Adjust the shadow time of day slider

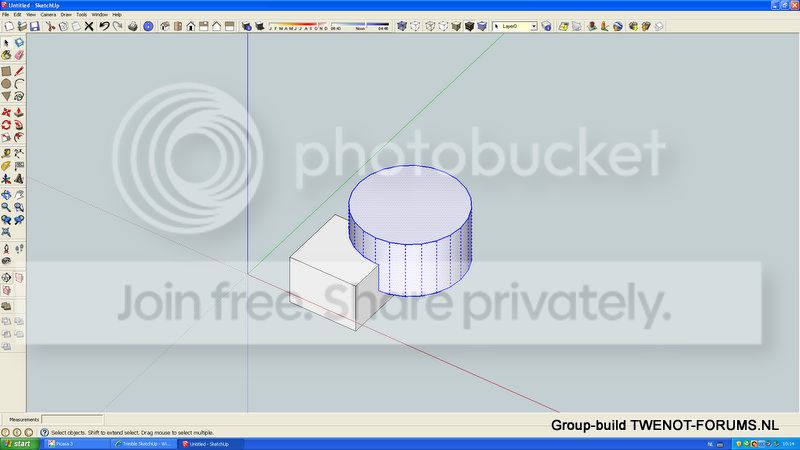[x=360, y=26]
